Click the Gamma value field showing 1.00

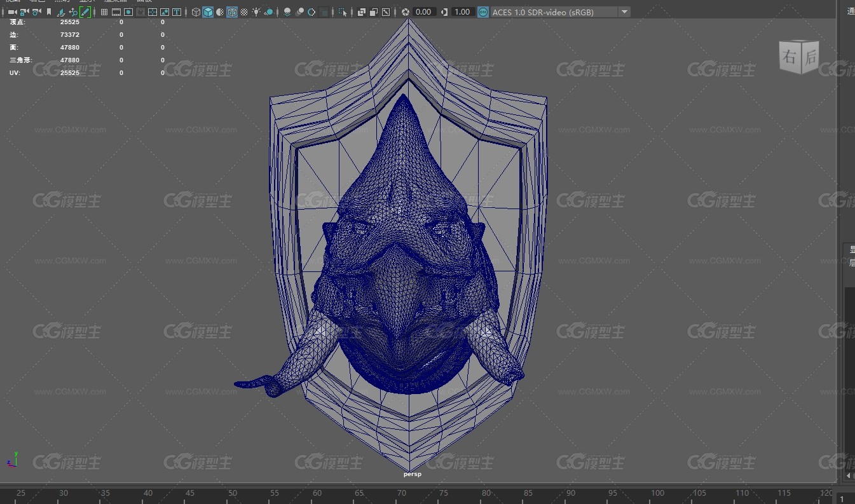click(x=463, y=12)
